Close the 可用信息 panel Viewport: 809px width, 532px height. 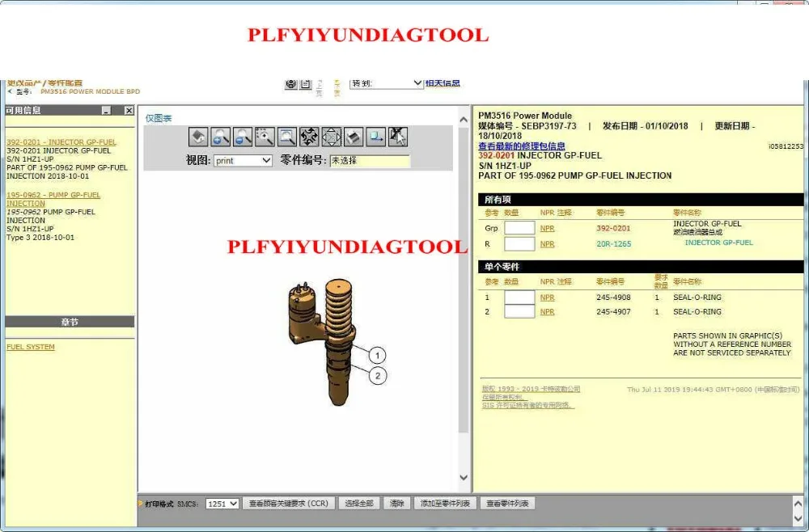click(129, 110)
